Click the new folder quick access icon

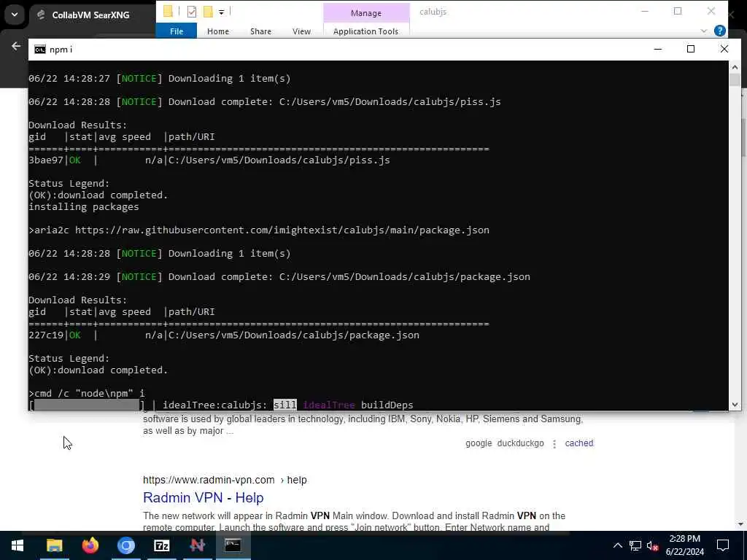pyautogui.click(x=208, y=12)
